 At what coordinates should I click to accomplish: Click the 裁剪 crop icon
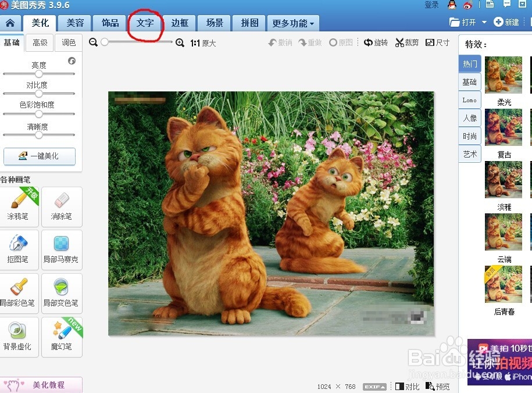click(406, 42)
